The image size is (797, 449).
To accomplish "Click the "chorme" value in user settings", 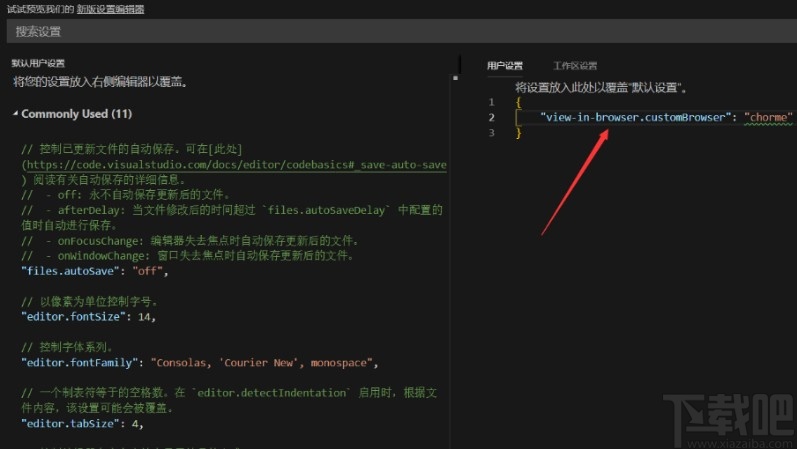I will [x=768, y=117].
